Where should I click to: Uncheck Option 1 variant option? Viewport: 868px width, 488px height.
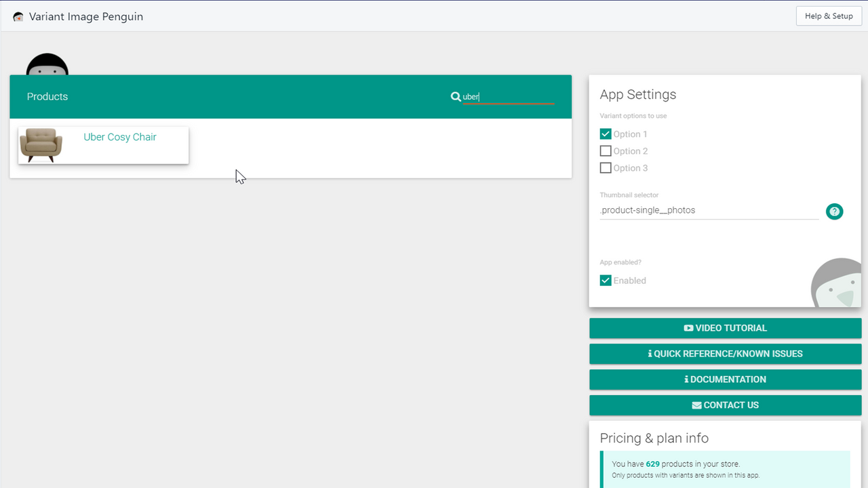tap(605, 134)
